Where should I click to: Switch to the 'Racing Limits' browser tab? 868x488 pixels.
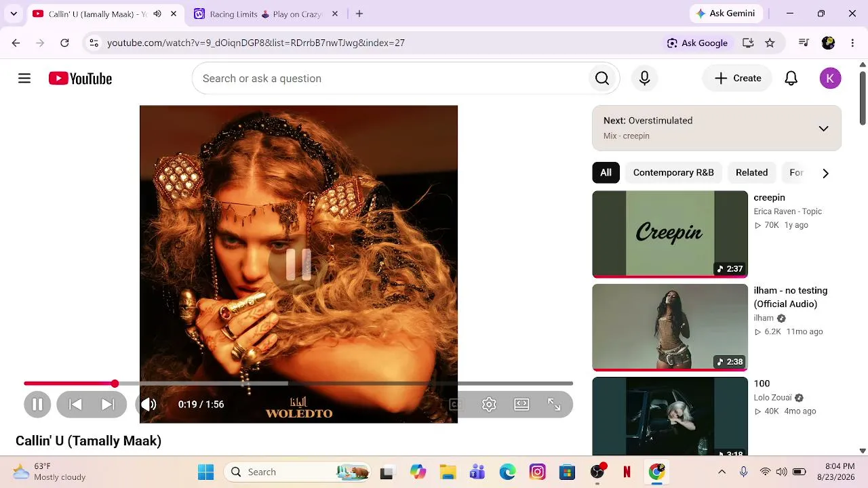pos(266,14)
